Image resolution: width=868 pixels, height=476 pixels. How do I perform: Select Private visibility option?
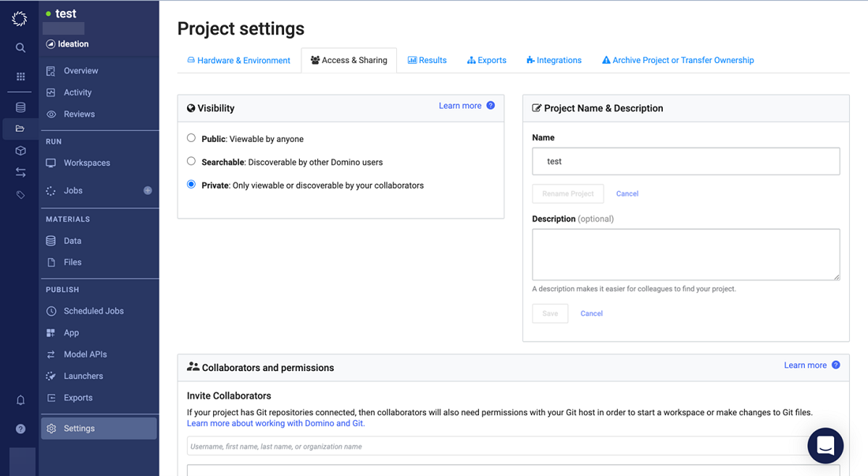(191, 184)
